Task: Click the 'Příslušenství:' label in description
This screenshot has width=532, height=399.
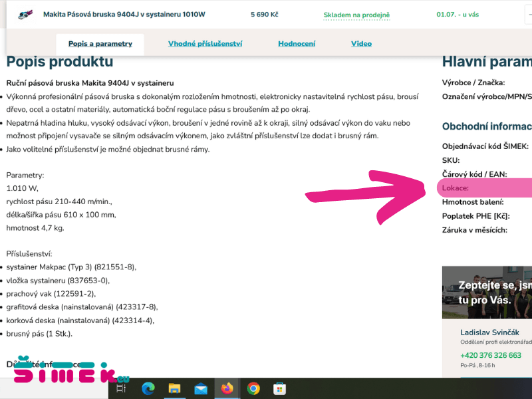Action: [x=29, y=254]
